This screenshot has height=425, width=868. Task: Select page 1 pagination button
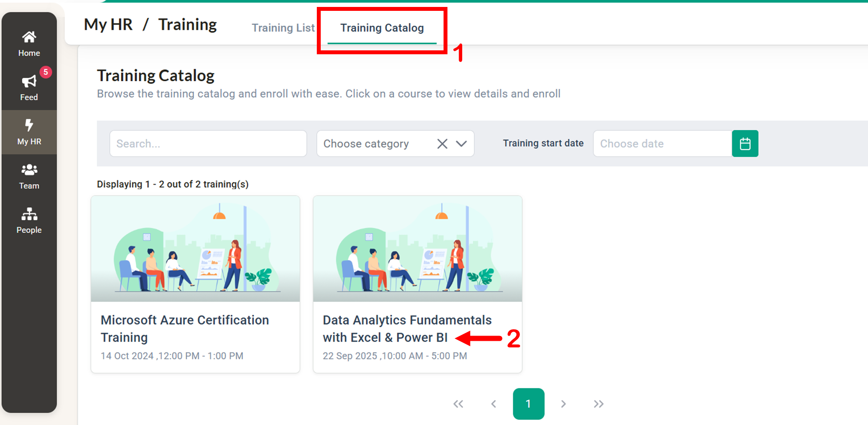pyautogui.click(x=528, y=404)
